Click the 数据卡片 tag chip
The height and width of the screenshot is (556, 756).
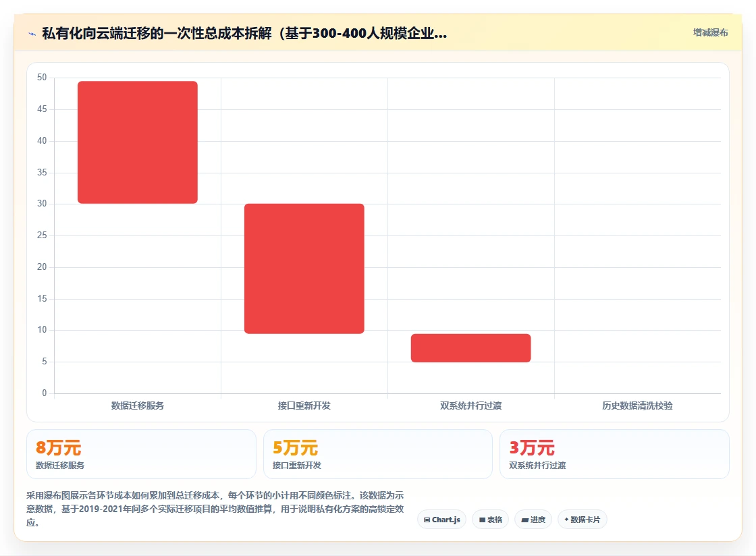[x=582, y=520]
